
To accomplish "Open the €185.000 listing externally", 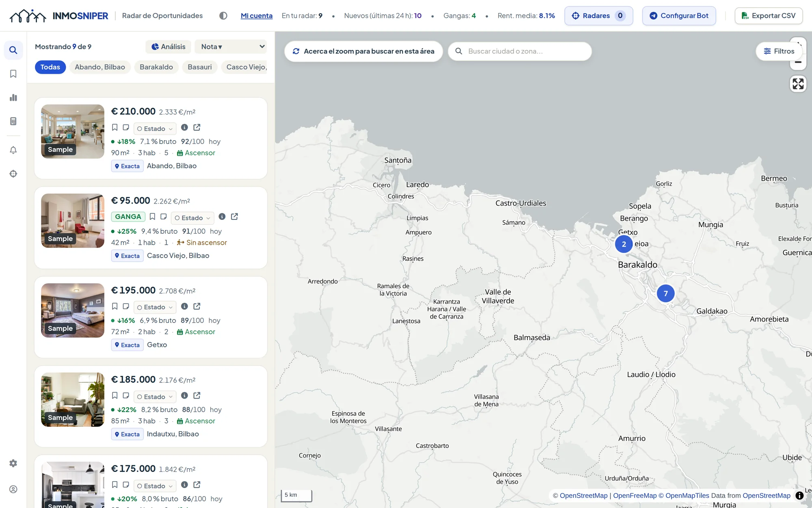I will tap(197, 395).
